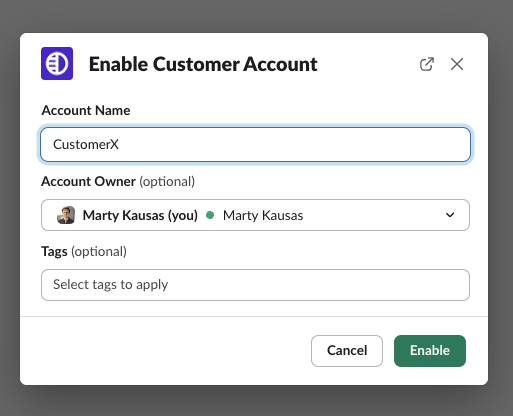Click the green presence status dot

(x=210, y=215)
